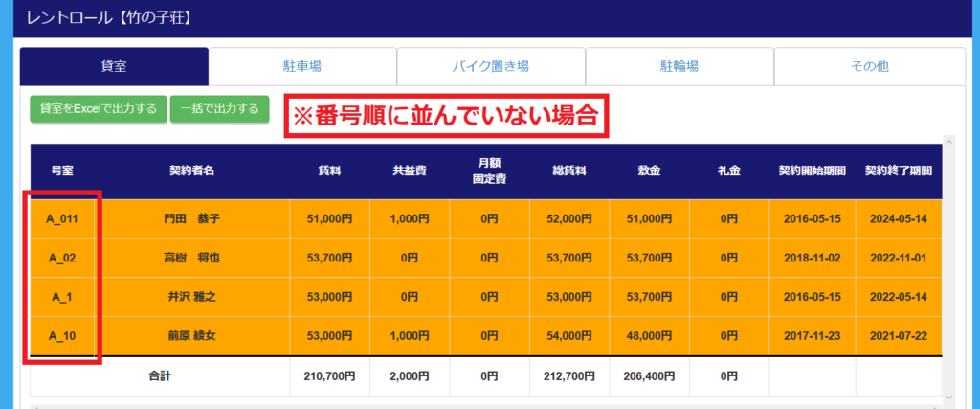This screenshot has height=409, width=980.
Task: Open the 貸室 tab
Action: [x=114, y=66]
